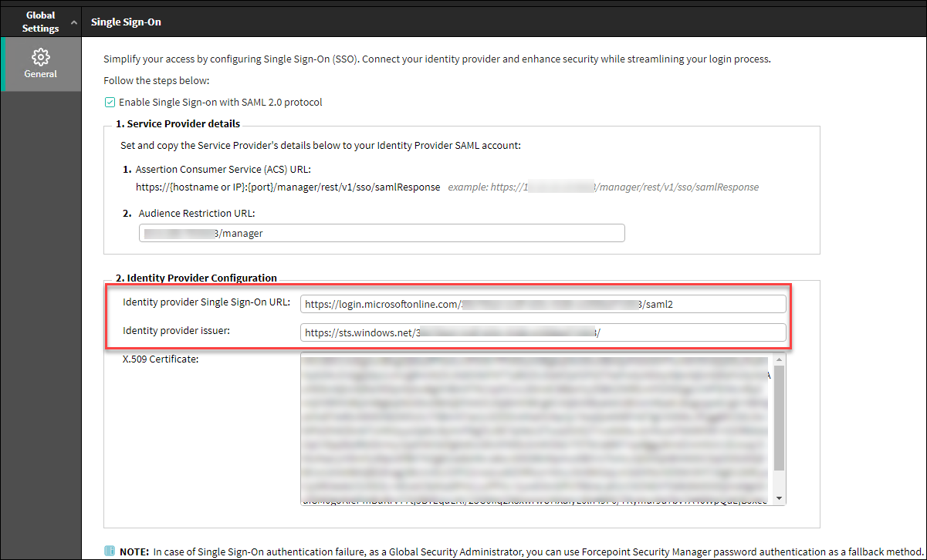Click the '1. Service Provider details' heading
This screenshot has height=560, width=927.
pyautogui.click(x=178, y=123)
